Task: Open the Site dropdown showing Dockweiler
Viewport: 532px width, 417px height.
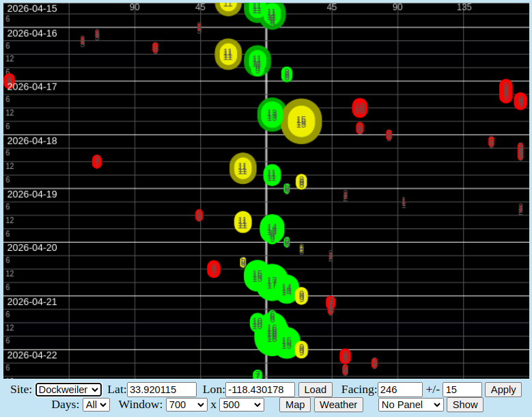Action: 68,390
